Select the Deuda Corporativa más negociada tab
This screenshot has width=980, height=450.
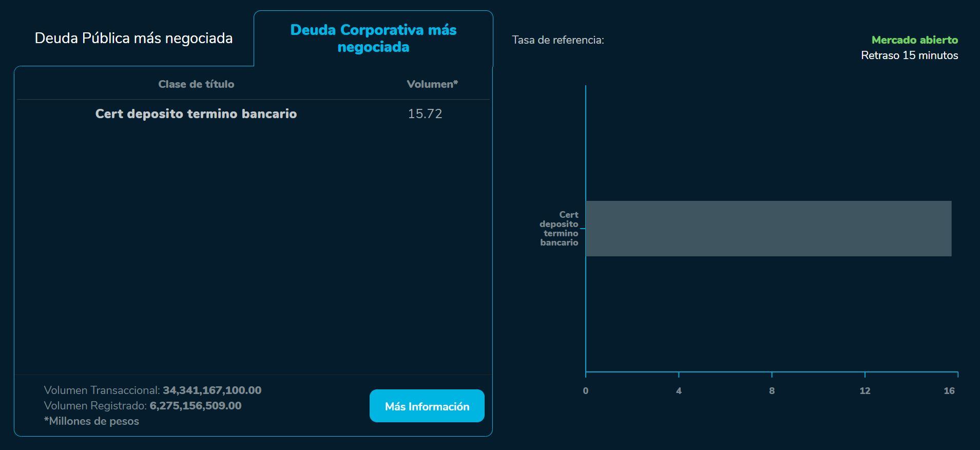(373, 39)
